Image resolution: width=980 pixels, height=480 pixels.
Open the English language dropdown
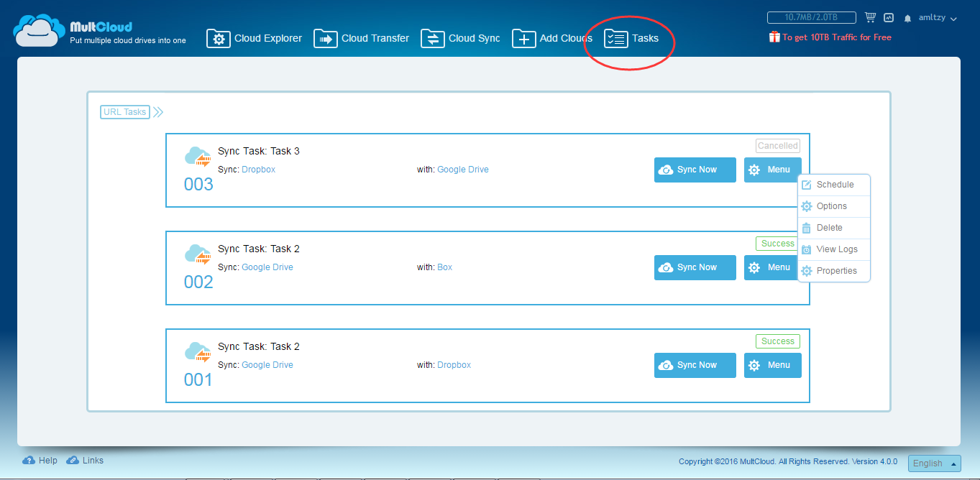[935, 463]
